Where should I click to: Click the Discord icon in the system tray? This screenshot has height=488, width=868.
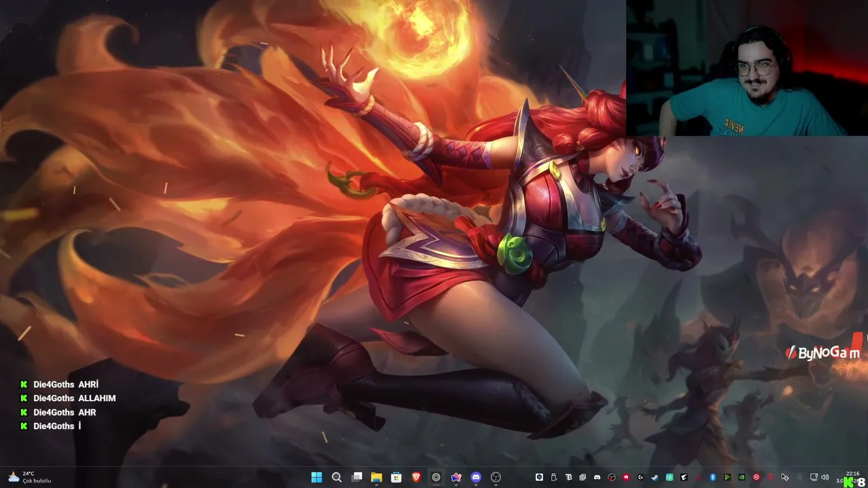(x=597, y=477)
